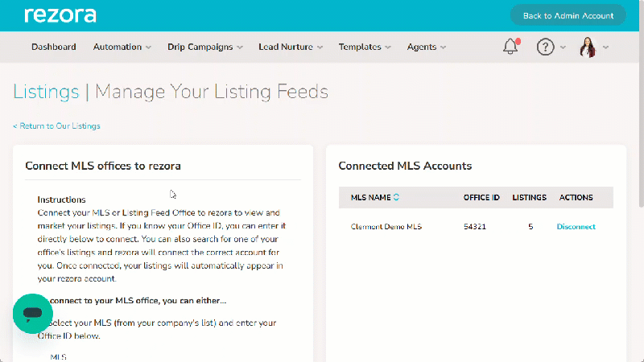
Task: Open the user profile avatar
Action: click(588, 47)
